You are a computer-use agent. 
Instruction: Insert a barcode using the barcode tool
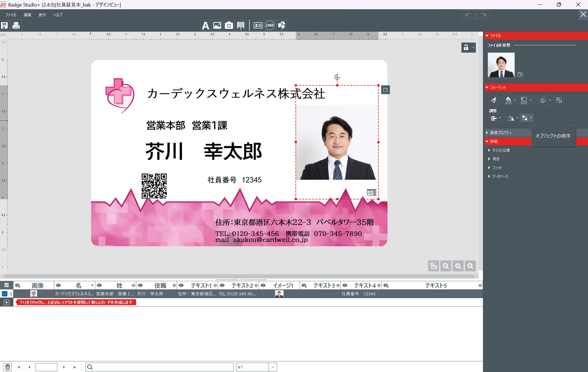tap(241, 25)
